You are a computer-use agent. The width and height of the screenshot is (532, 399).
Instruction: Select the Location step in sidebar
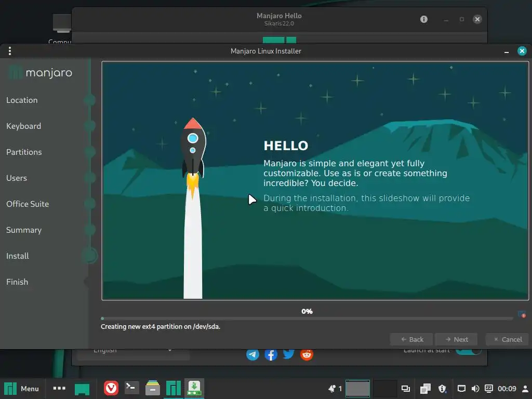22,100
